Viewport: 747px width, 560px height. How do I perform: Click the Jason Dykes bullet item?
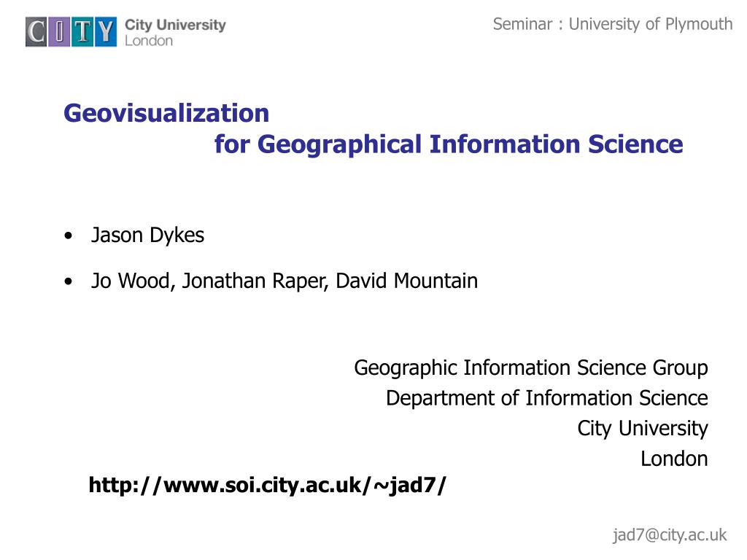[x=147, y=236]
